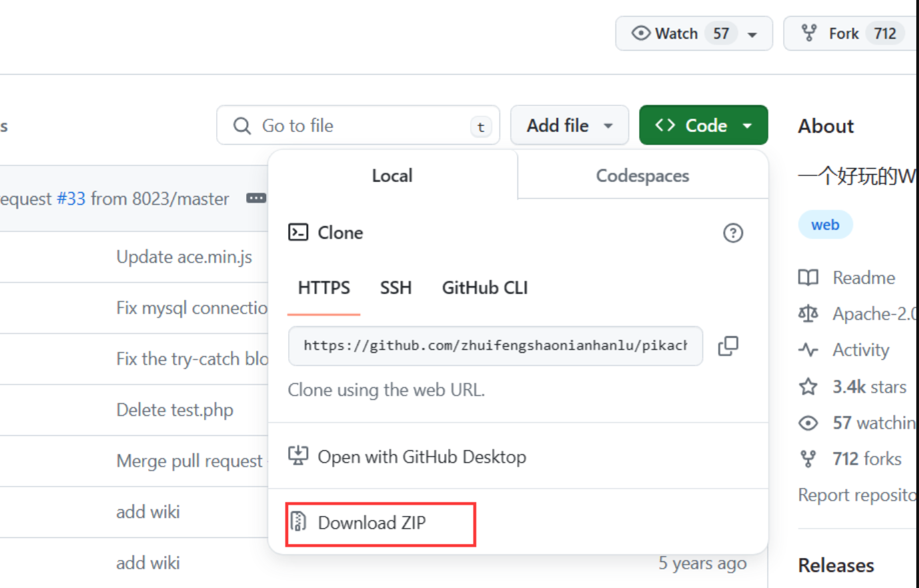Open the Fix mysql connection commit message
919x588 pixels.
191,307
